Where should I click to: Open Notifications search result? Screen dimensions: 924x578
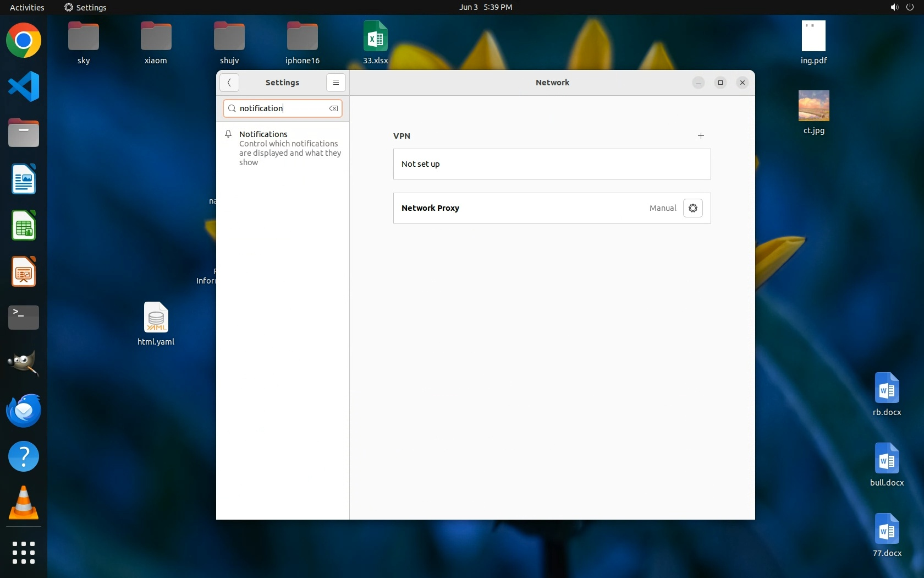pyautogui.click(x=283, y=148)
